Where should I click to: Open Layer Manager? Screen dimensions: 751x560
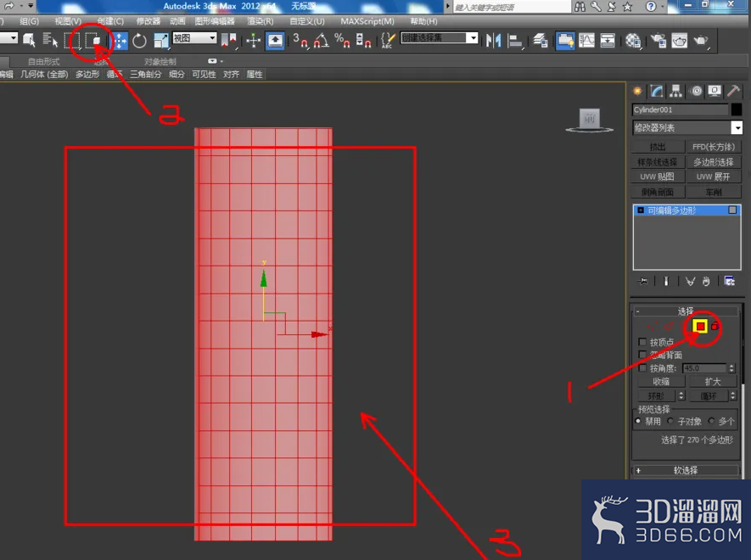click(x=541, y=41)
